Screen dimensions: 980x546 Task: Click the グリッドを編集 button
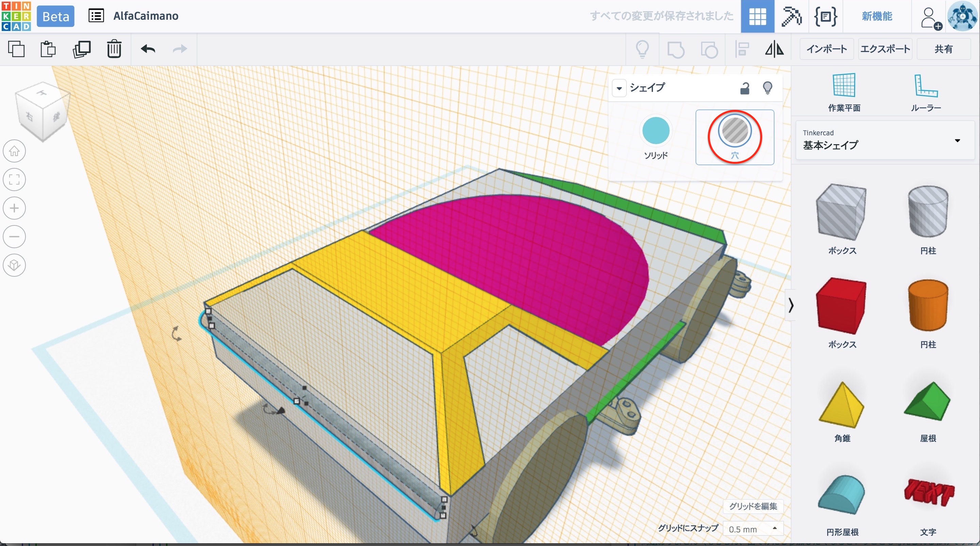[x=752, y=506]
